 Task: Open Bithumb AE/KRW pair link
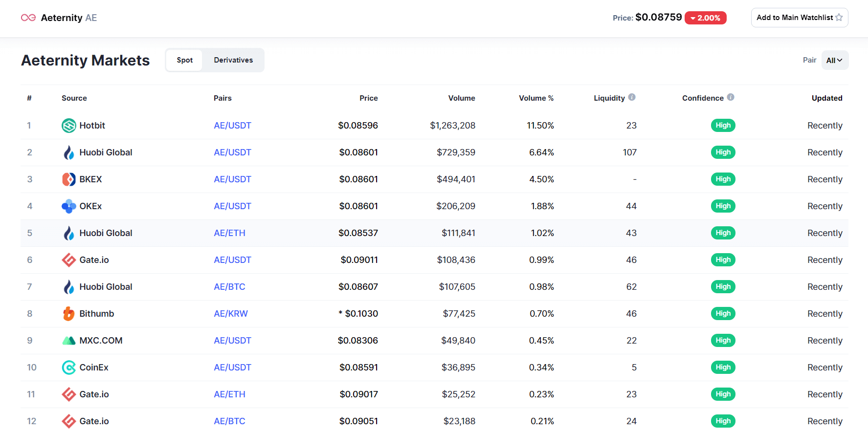tap(231, 314)
